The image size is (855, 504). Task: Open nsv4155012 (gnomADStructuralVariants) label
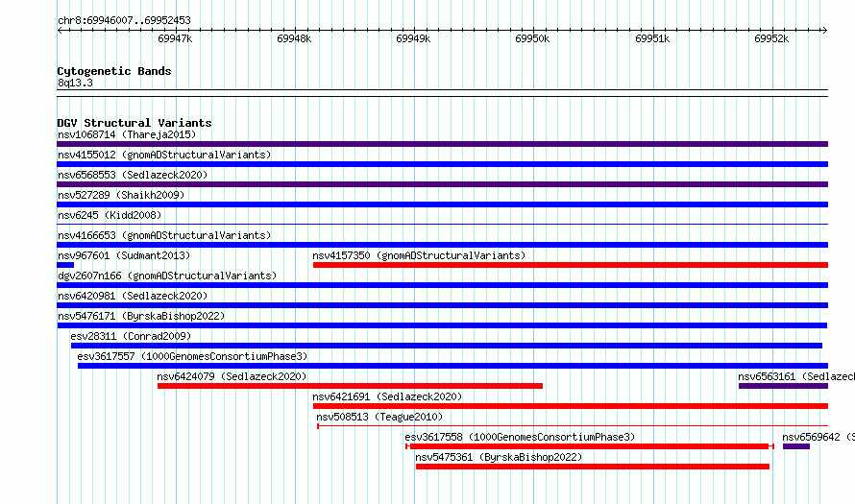(x=164, y=155)
